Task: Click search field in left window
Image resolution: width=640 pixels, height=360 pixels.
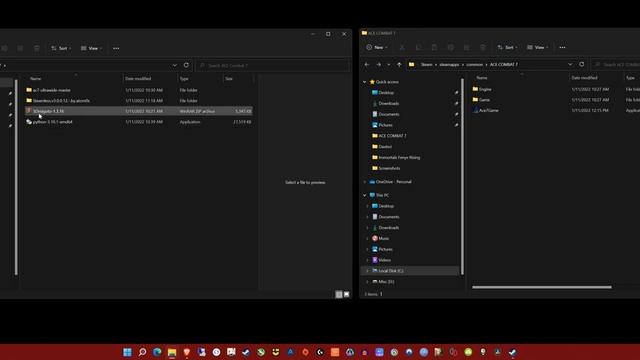Action: tap(273, 65)
